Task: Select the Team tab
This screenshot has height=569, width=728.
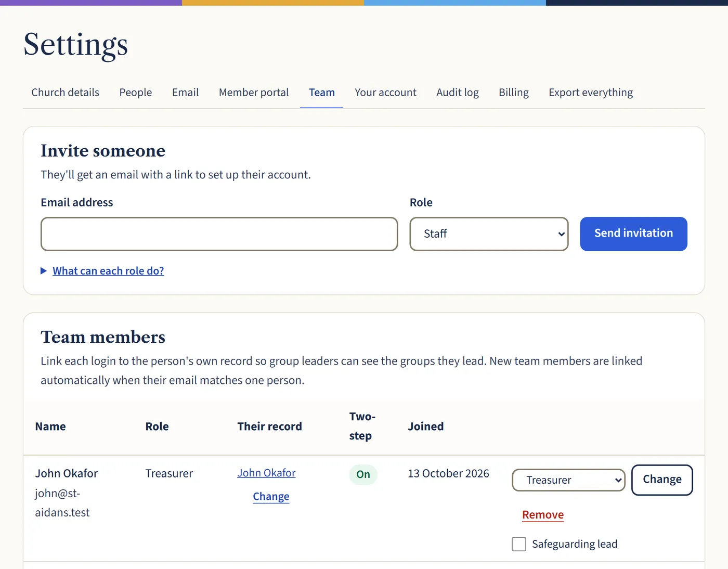Action: point(322,93)
